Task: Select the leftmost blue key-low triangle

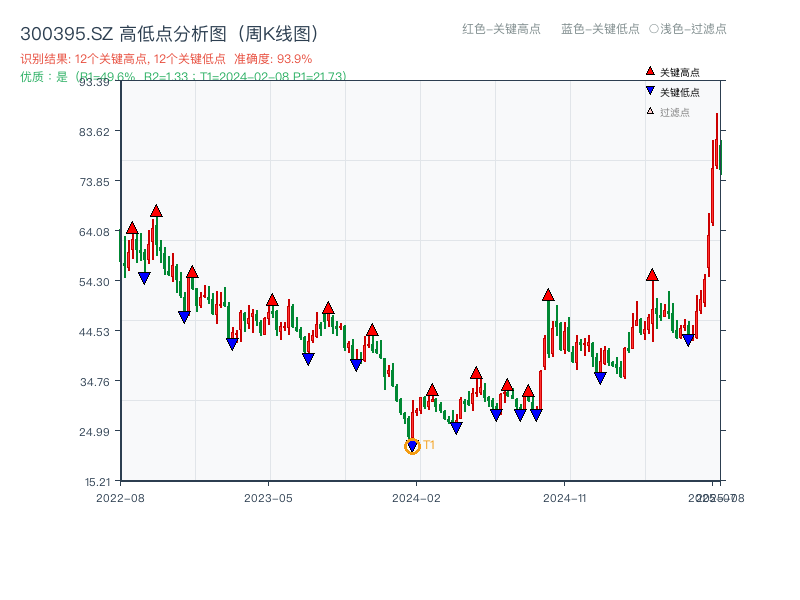Action: point(144,278)
